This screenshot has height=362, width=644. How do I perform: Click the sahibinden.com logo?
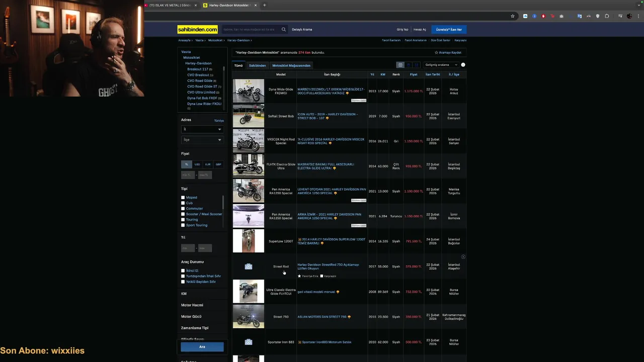(197, 30)
